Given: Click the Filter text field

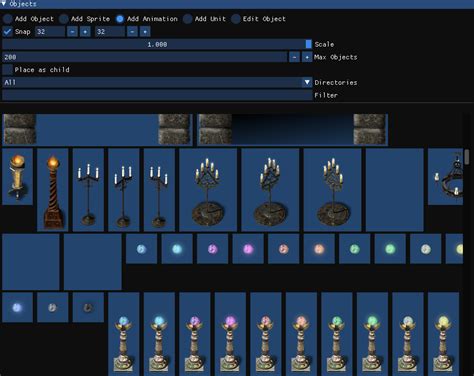Looking at the screenshot, I should [x=157, y=95].
